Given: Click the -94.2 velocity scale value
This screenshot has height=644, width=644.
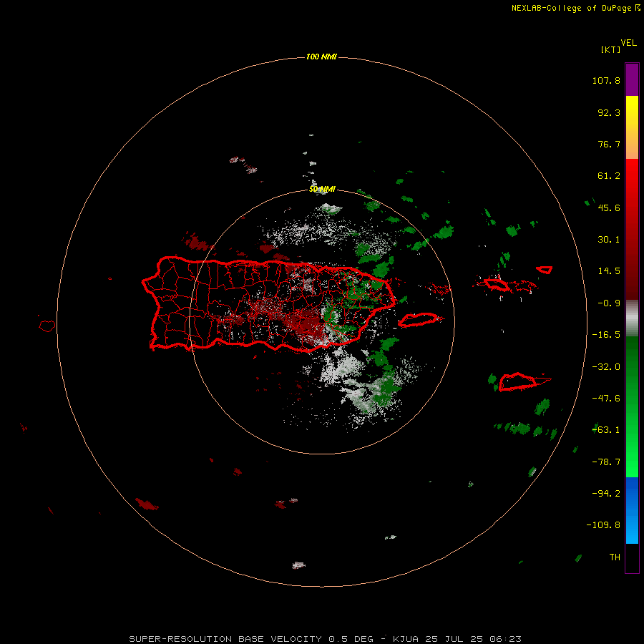Looking at the screenshot, I should pos(606,493).
